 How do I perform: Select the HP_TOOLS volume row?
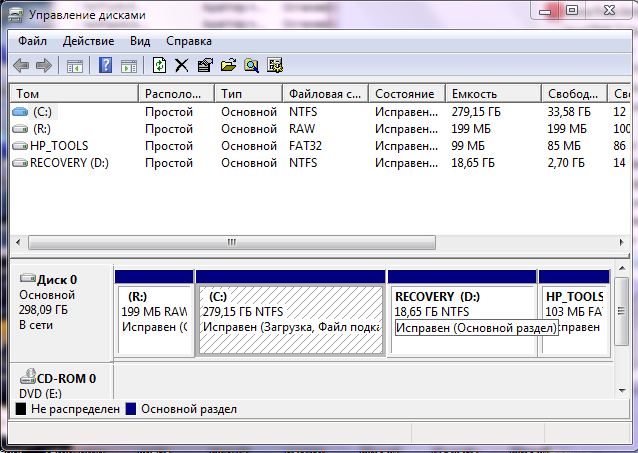click(x=320, y=146)
